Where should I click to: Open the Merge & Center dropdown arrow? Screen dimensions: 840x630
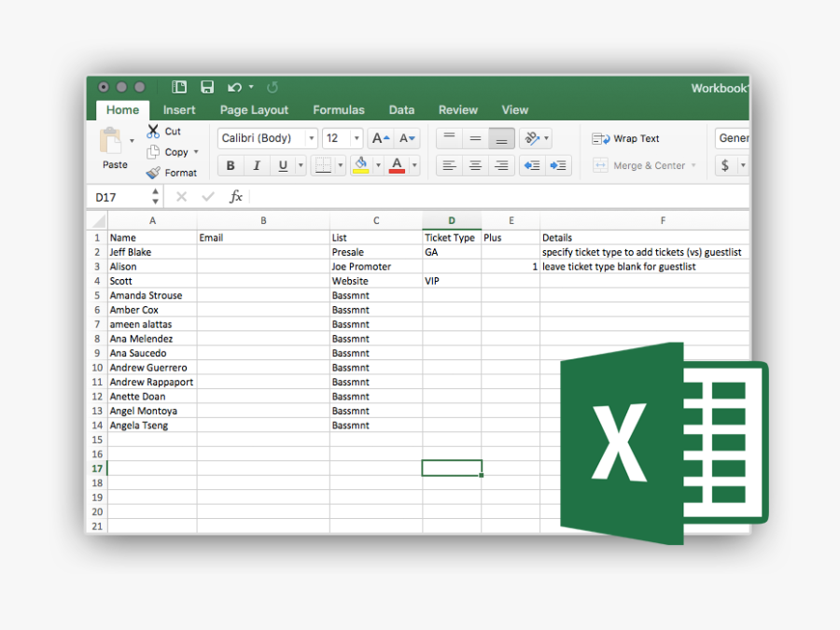pos(693,165)
